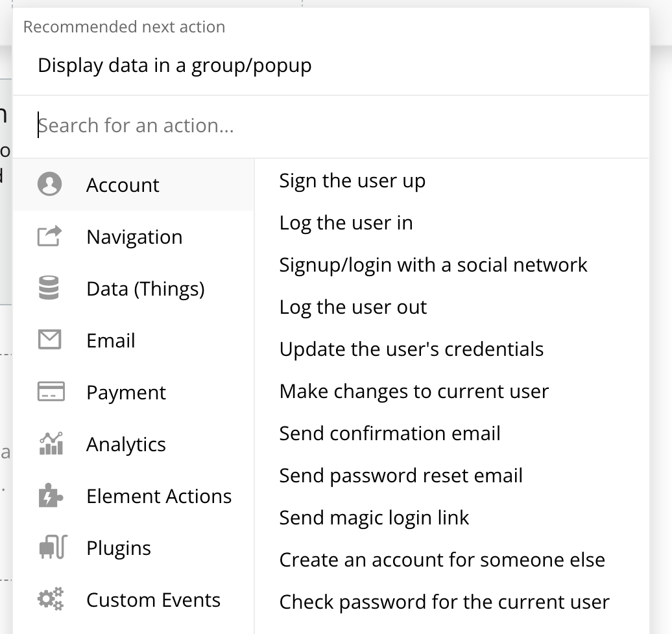The image size is (672, 634).
Task: Click the Custom Events gears icon
Action: tap(50, 599)
